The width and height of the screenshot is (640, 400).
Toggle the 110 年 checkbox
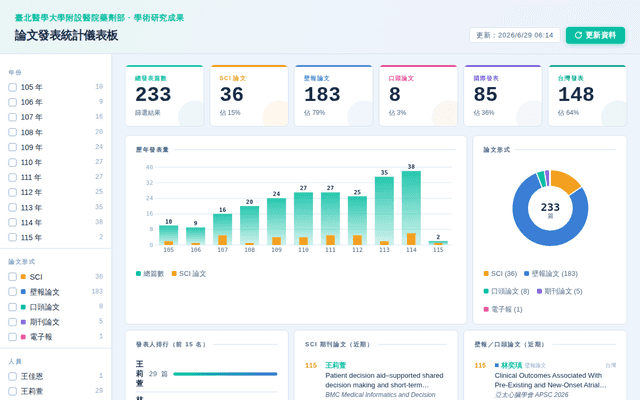click(x=13, y=162)
